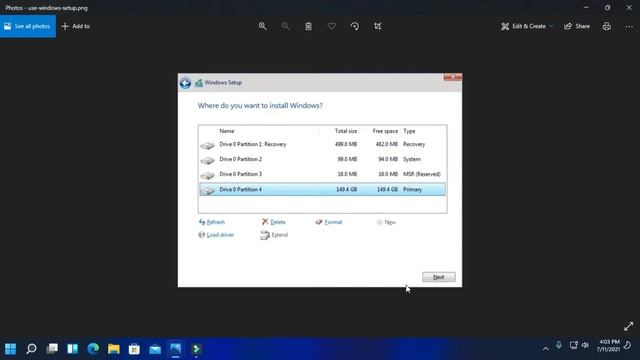Click the Next button in Windows Setup
The height and width of the screenshot is (360, 640).
(438, 277)
